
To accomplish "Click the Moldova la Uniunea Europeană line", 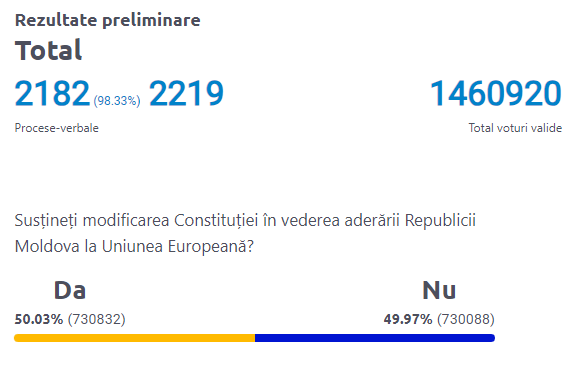I will click(x=134, y=246).
